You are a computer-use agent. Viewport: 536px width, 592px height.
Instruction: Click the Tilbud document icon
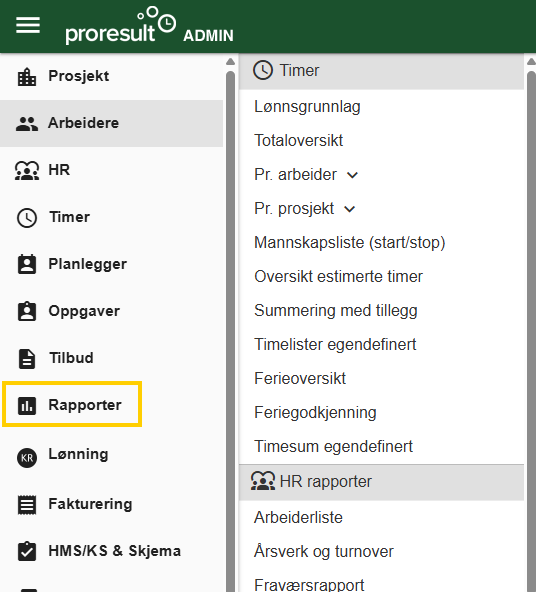(27, 359)
